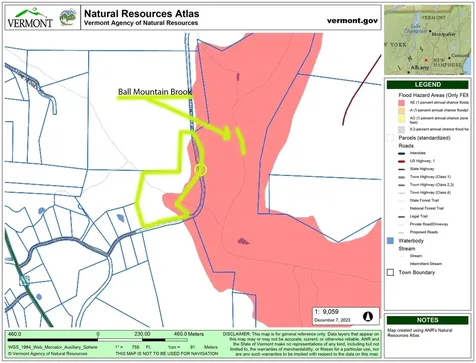Click the locator inset map thumbnail

[427, 40]
